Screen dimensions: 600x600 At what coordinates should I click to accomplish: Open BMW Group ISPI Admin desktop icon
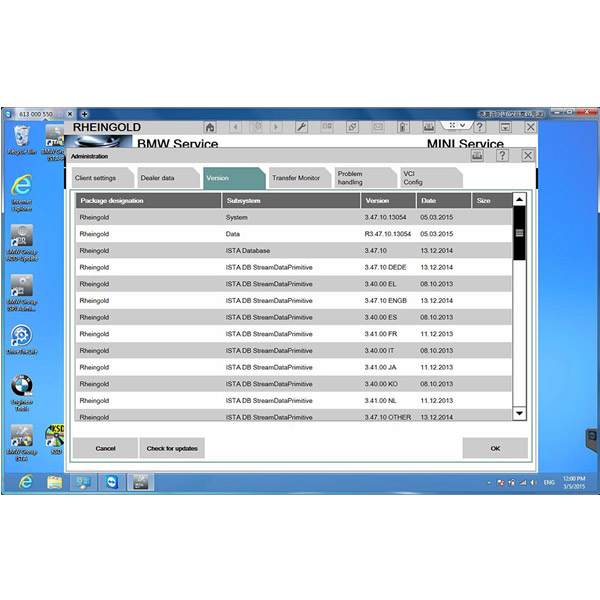[x=22, y=293]
